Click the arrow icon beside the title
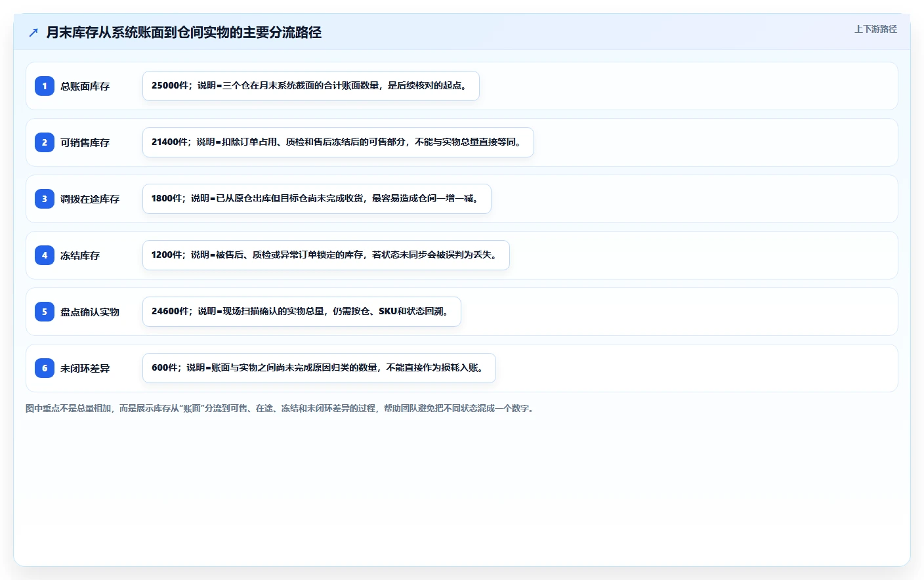Viewport: 924px width, 580px height. 33,32
